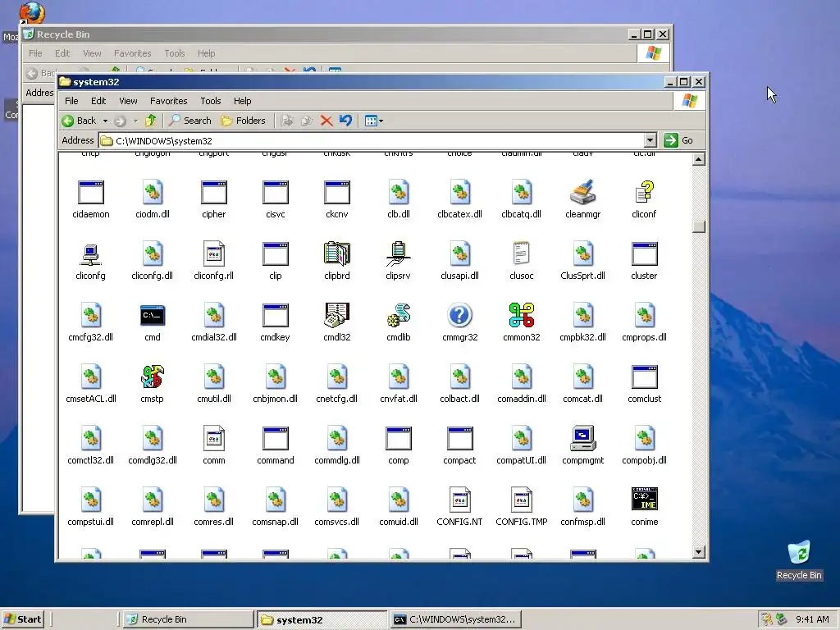This screenshot has width=840, height=630.
Task: Click the red Delete toolbar icon
Action: tap(326, 121)
